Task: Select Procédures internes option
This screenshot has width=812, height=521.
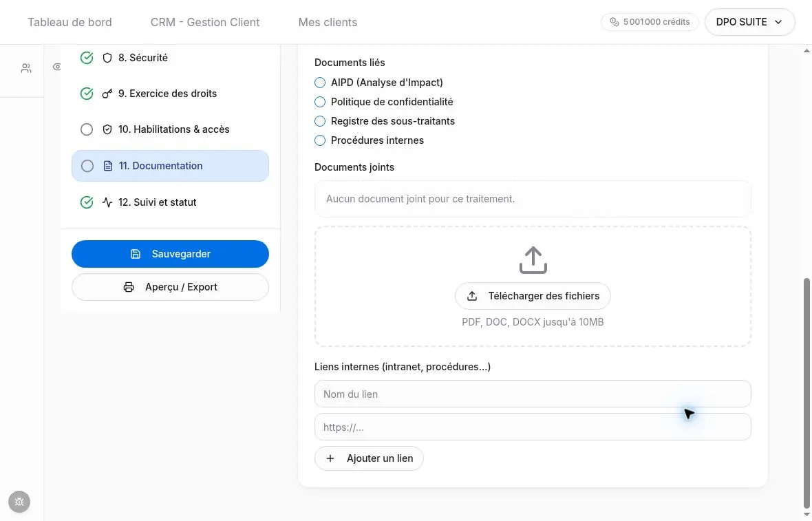Action: pyautogui.click(x=320, y=140)
